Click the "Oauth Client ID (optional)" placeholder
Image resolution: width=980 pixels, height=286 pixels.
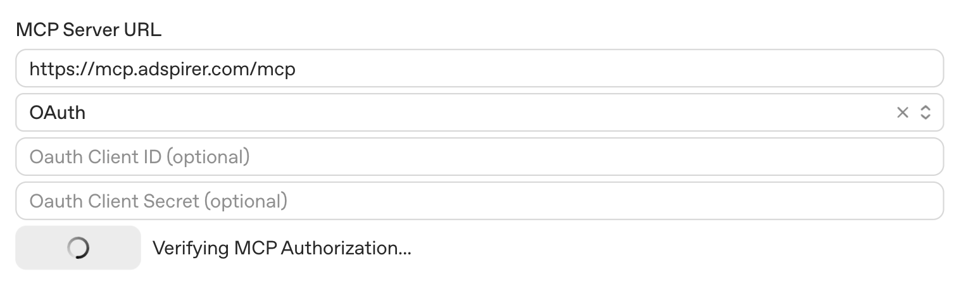pos(139,157)
